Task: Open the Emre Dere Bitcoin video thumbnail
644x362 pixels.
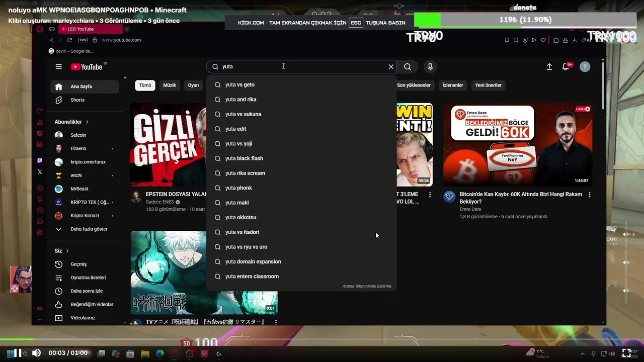Action: (518, 145)
